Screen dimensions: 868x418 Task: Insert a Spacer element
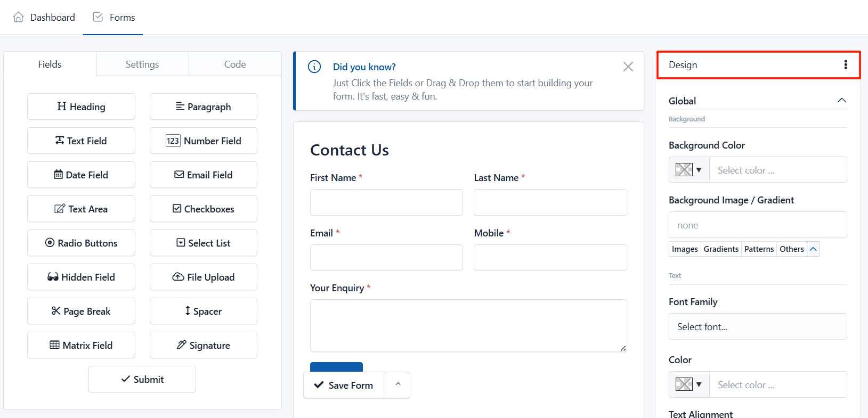[x=204, y=311]
